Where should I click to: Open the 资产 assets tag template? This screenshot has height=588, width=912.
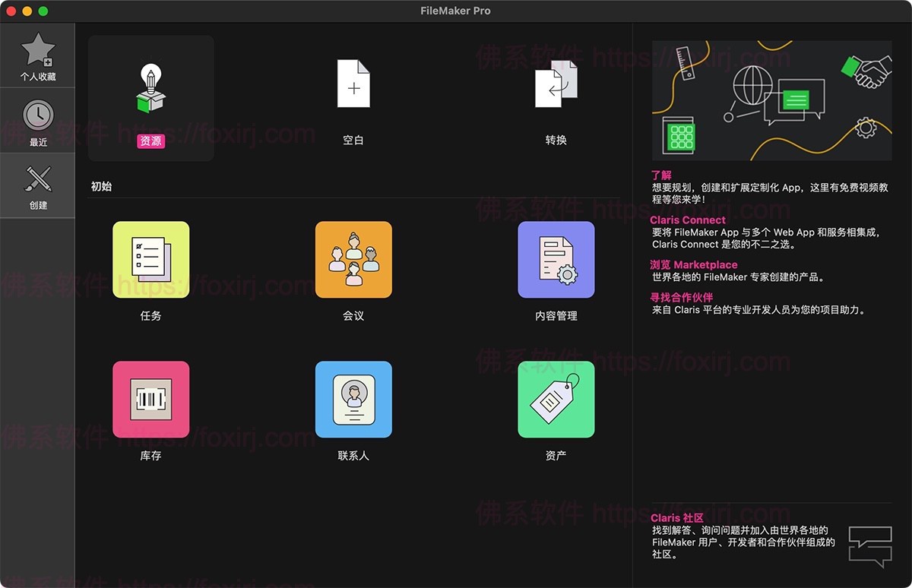point(556,399)
